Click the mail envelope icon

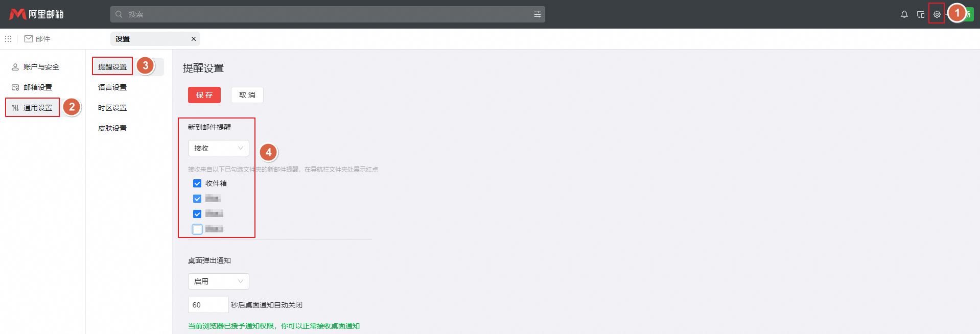[29, 39]
